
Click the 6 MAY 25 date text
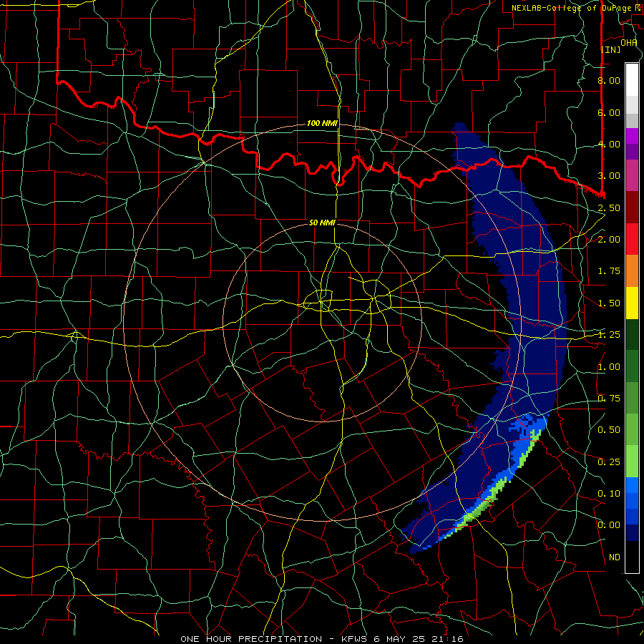(x=401, y=639)
